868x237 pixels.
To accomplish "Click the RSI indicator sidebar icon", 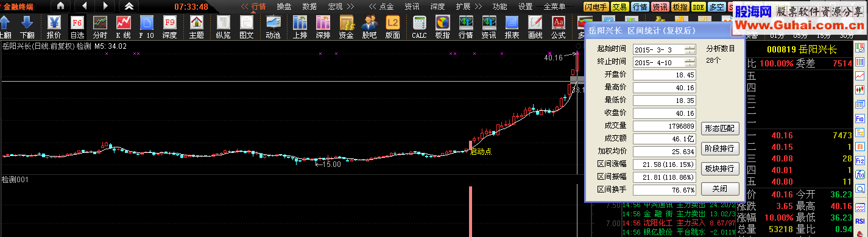I will click(860, 221).
